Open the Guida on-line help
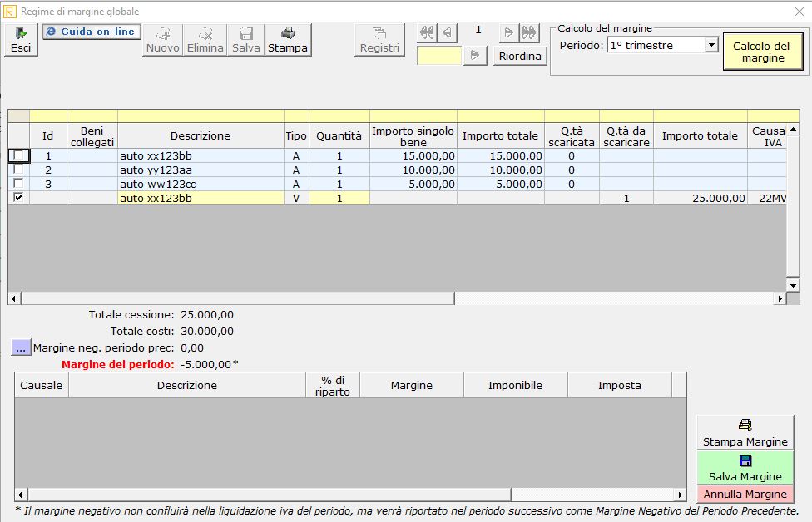This screenshot has width=812, height=522. pyautogui.click(x=92, y=32)
